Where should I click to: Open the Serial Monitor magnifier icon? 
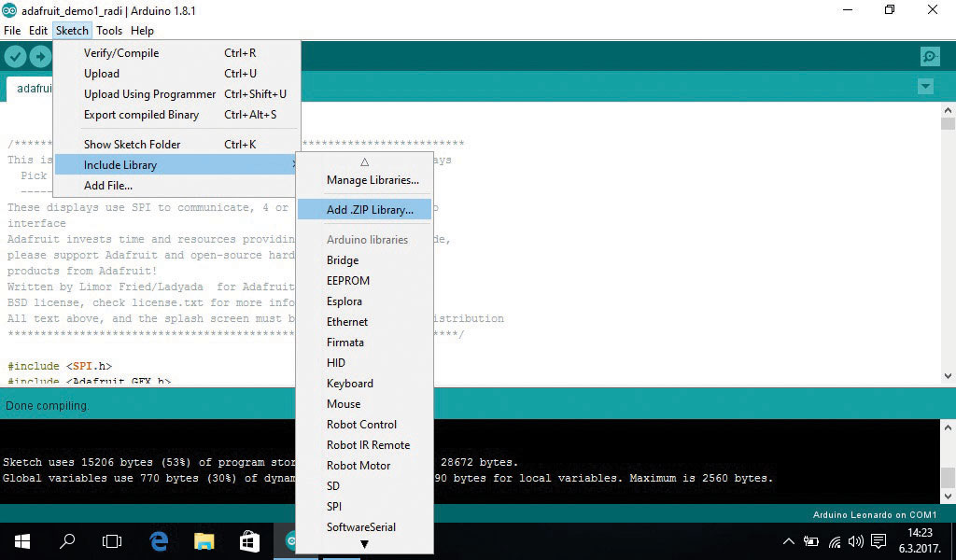[x=929, y=57]
